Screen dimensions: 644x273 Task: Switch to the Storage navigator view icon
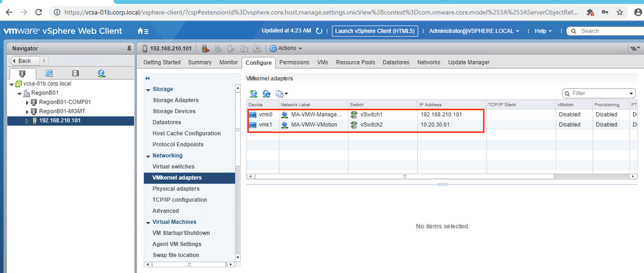pos(75,73)
